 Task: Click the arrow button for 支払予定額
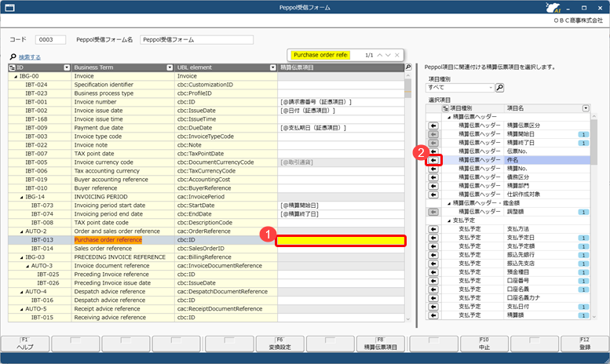[433, 246]
